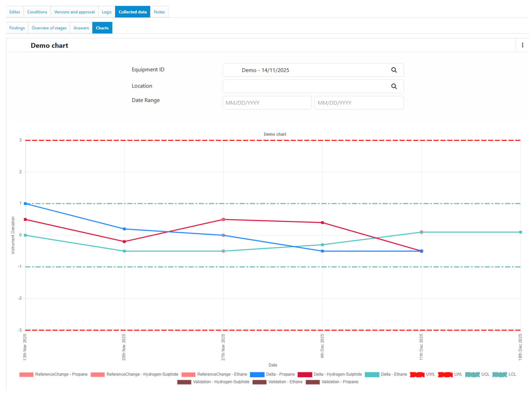Toggle Delta - Ethane legend swatch

pyautogui.click(x=372, y=375)
